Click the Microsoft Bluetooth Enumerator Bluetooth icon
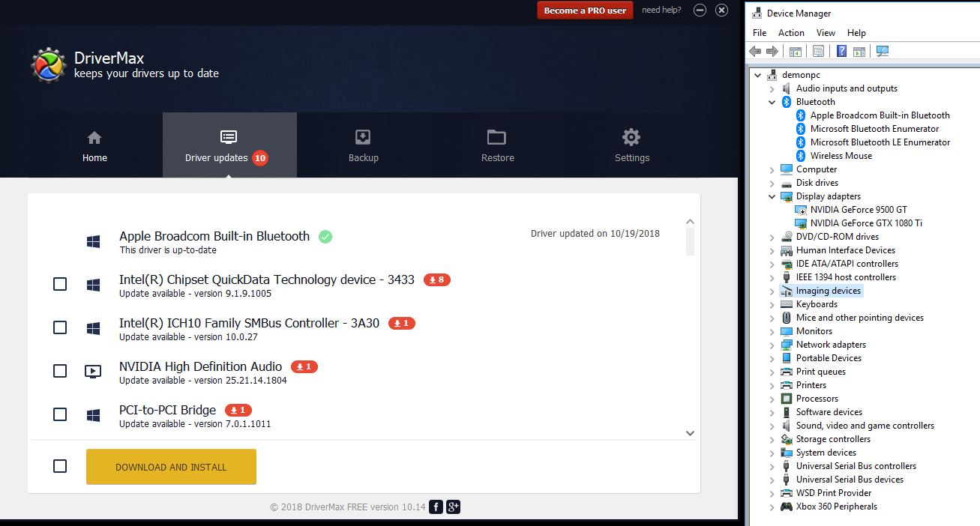 tap(801, 129)
